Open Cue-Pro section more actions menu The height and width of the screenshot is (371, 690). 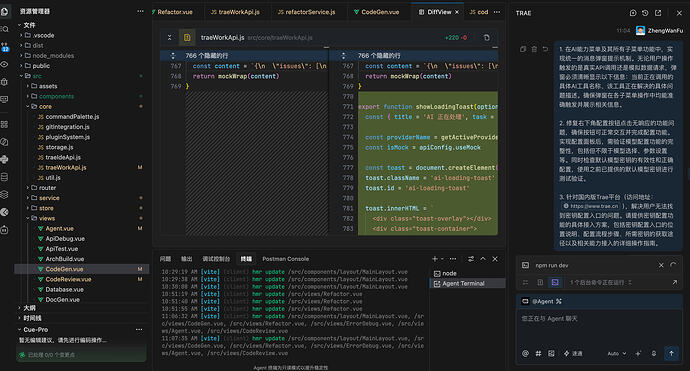pyautogui.click(x=139, y=329)
